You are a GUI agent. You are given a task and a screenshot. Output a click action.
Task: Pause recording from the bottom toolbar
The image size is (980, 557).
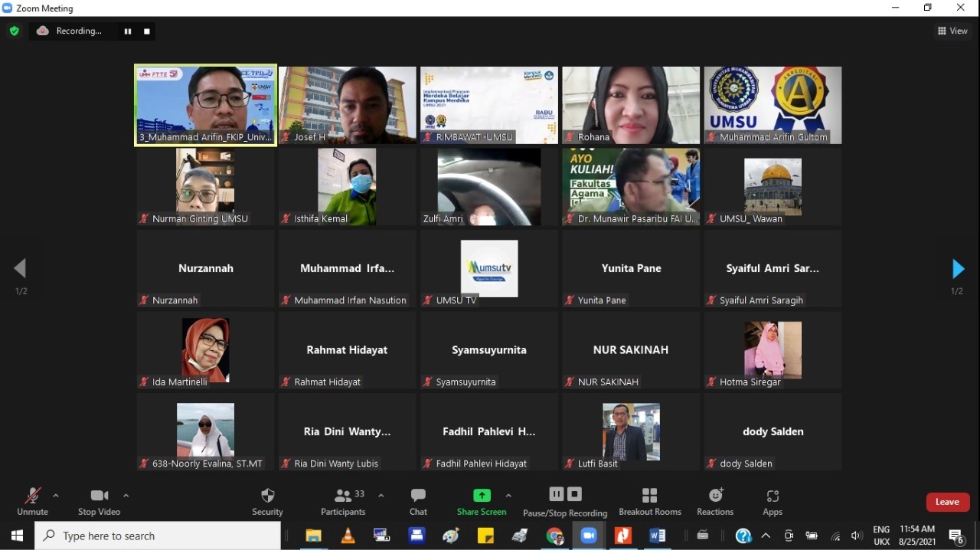tap(557, 494)
